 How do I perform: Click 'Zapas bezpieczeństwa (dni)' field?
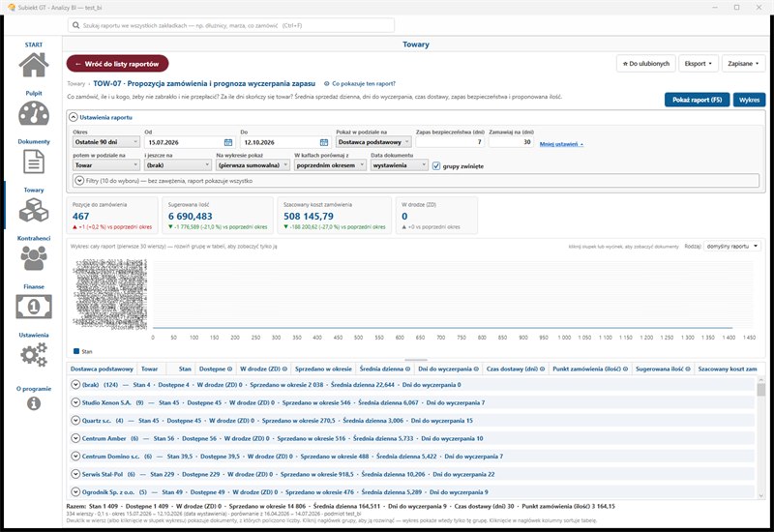click(450, 142)
